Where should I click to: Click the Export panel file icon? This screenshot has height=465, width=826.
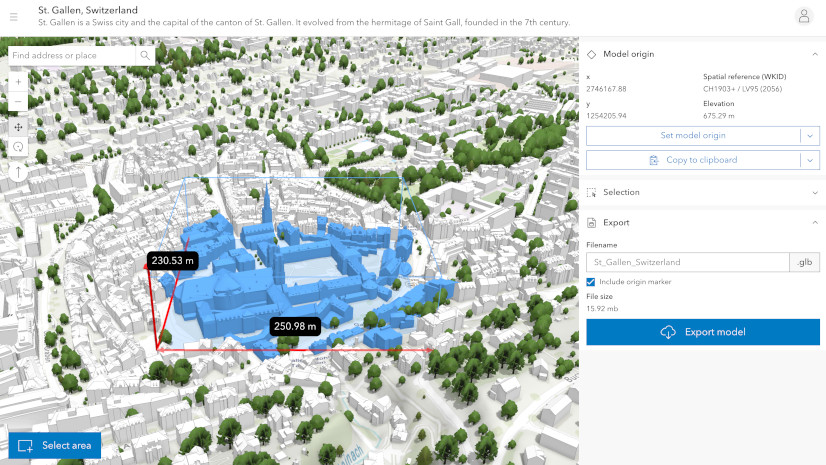pyautogui.click(x=592, y=223)
